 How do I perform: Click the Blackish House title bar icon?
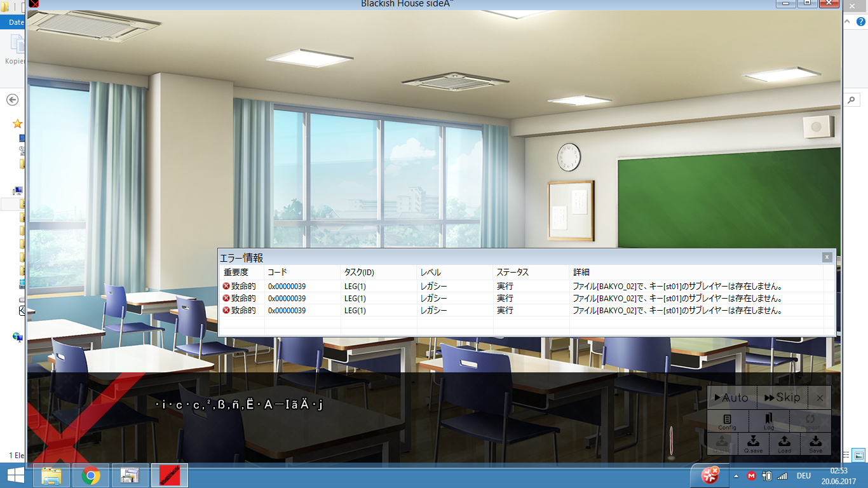[34, 3]
